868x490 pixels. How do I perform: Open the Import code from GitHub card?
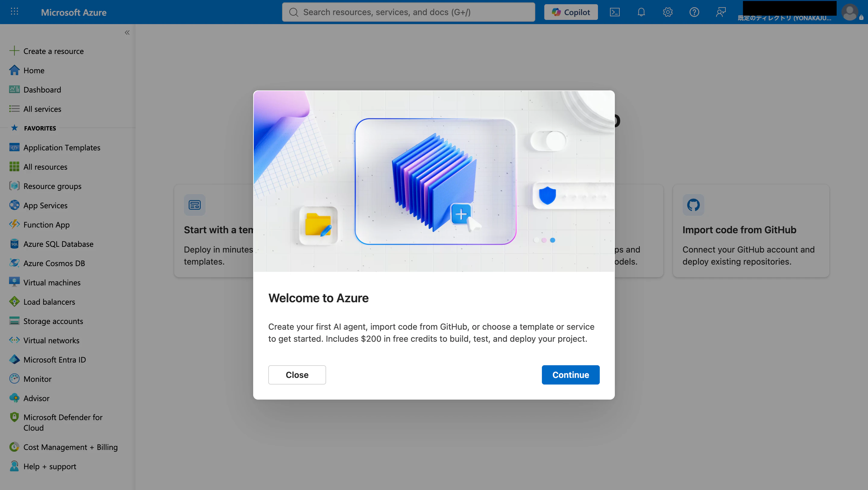pyautogui.click(x=751, y=231)
